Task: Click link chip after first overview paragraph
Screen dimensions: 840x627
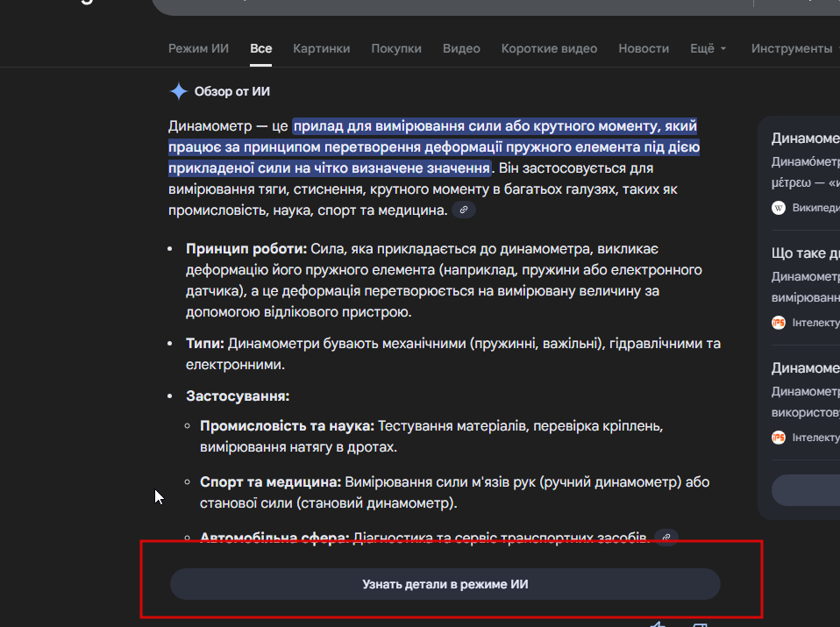Action: [464, 210]
